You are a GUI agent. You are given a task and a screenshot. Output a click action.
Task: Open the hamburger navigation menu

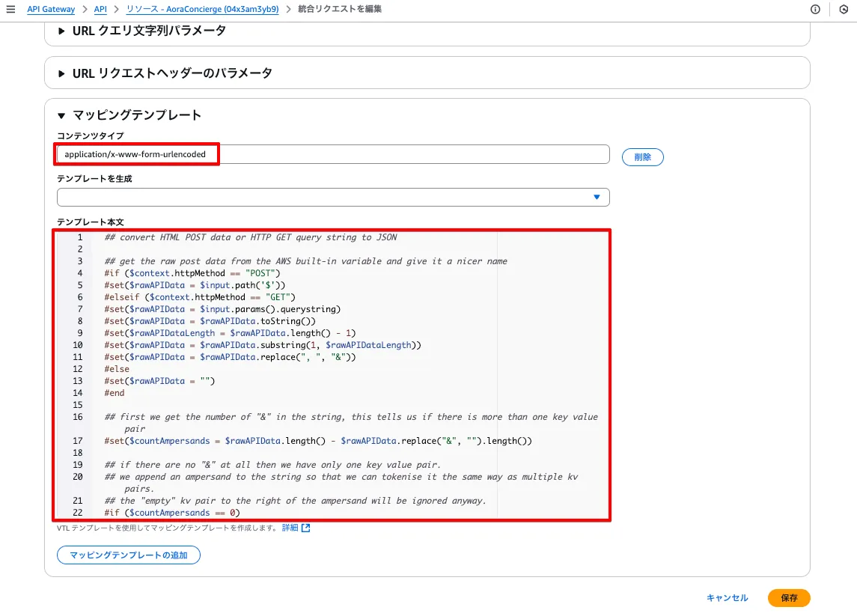pyautogui.click(x=10, y=9)
